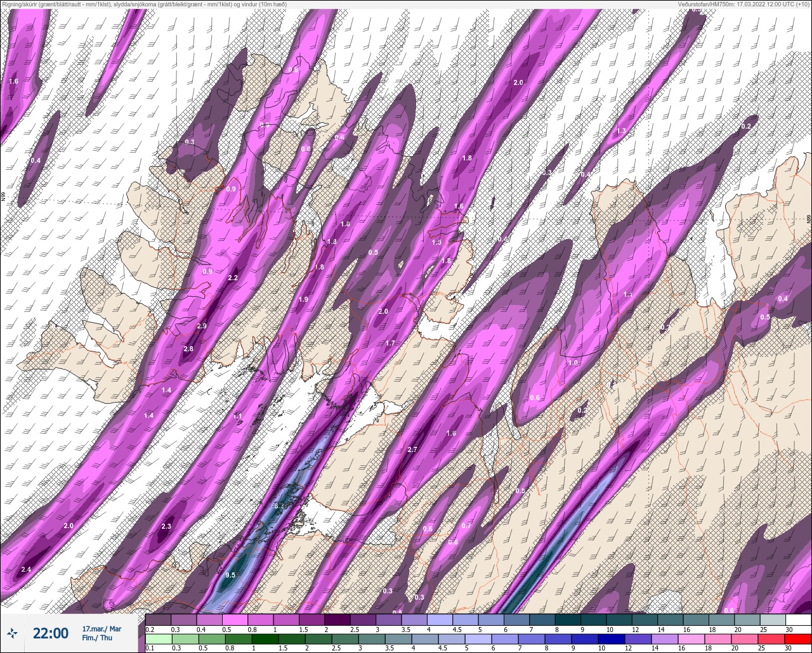The image size is (812, 653).
Task: Select the red 30 swatch in rain legend
Action: 798,639
